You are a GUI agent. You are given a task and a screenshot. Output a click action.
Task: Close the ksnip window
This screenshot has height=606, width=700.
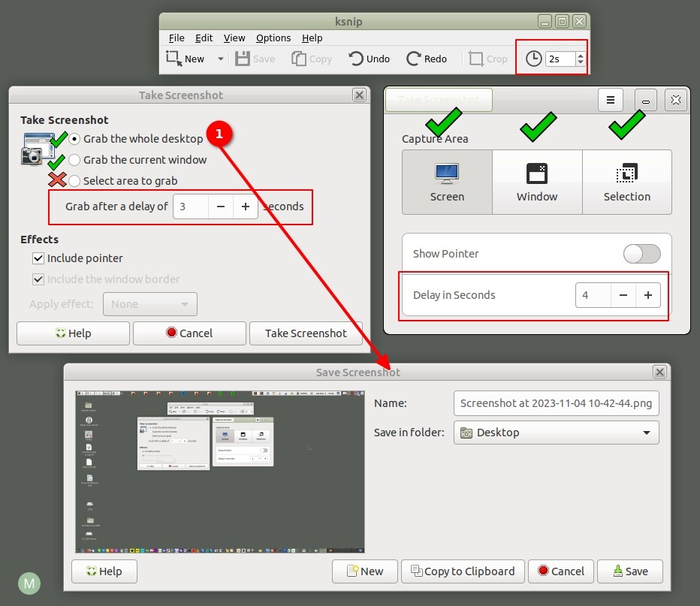coord(580,21)
